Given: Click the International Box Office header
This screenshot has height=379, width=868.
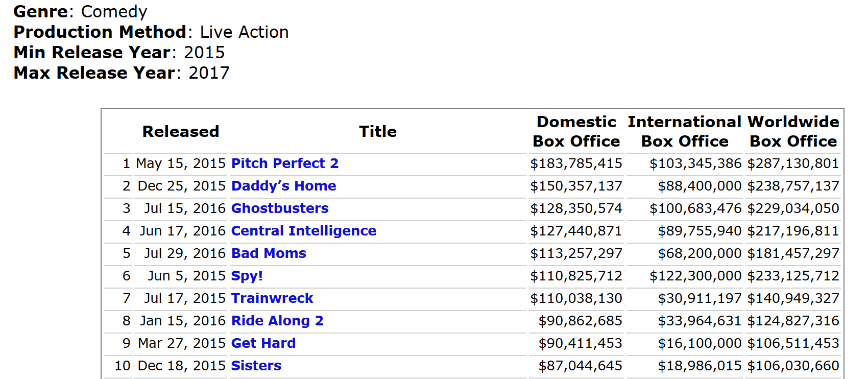Looking at the screenshot, I should tap(684, 132).
